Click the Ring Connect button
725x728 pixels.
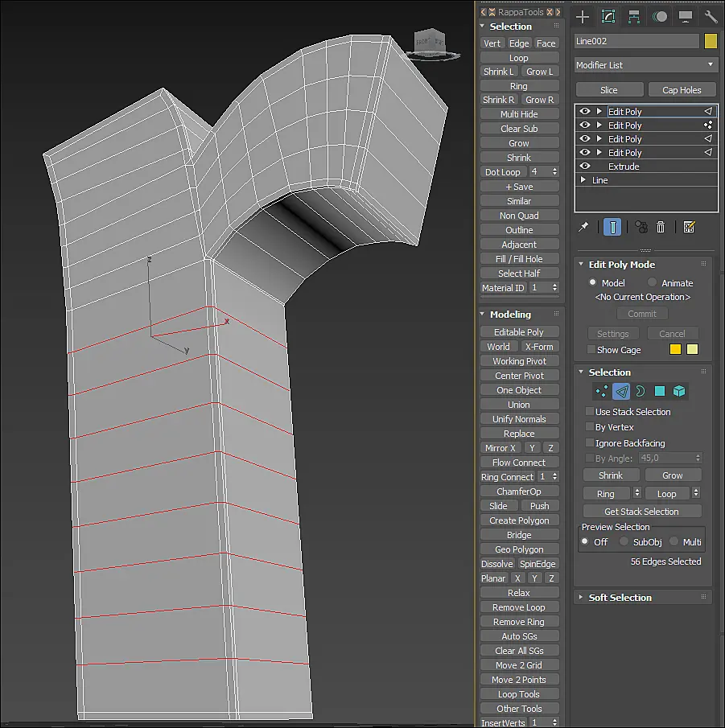[507, 477]
